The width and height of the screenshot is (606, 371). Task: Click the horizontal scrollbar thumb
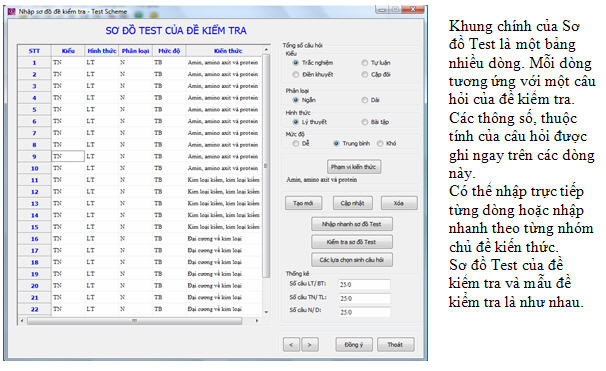(x=134, y=321)
